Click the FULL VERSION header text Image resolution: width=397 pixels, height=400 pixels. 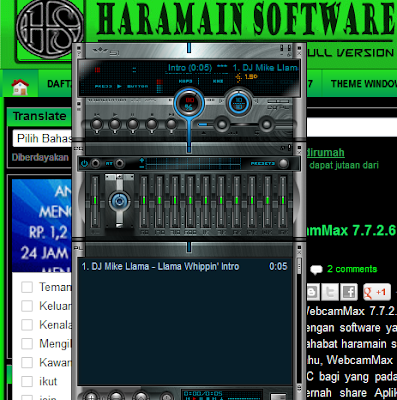coord(350,53)
